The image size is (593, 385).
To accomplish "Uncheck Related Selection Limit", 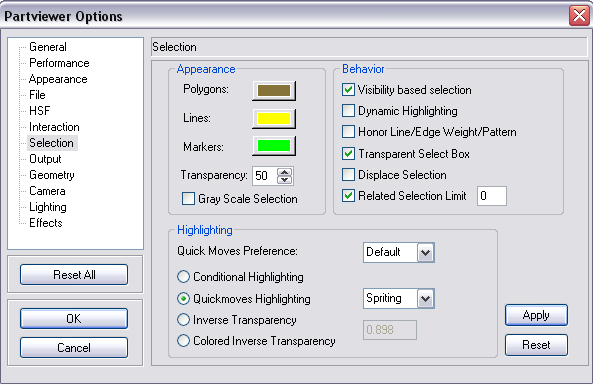I will (x=348, y=196).
